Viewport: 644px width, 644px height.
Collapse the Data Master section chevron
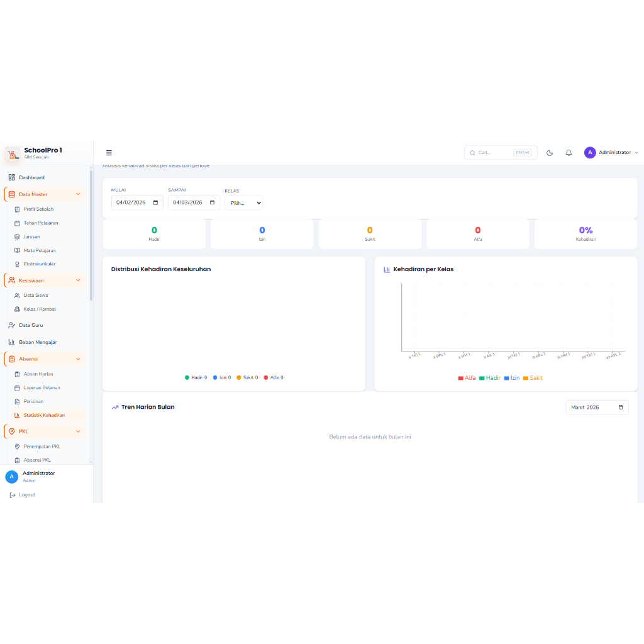pyautogui.click(x=78, y=194)
